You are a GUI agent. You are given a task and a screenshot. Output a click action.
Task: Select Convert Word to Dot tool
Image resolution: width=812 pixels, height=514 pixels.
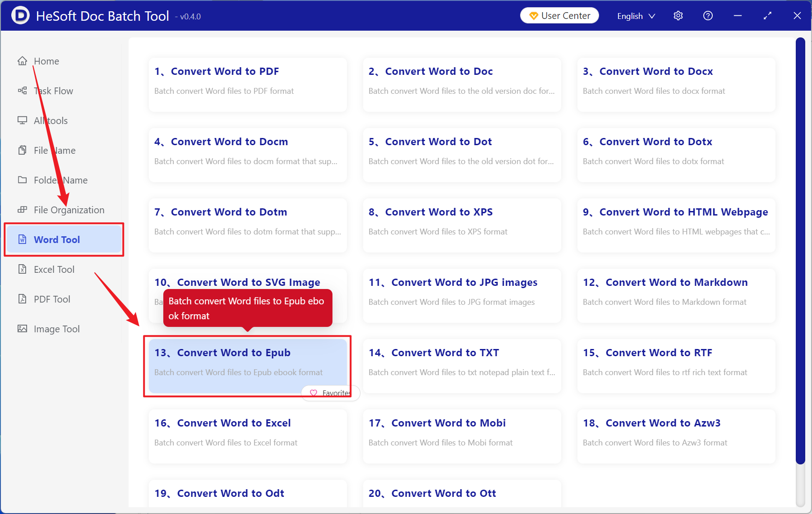(x=462, y=155)
